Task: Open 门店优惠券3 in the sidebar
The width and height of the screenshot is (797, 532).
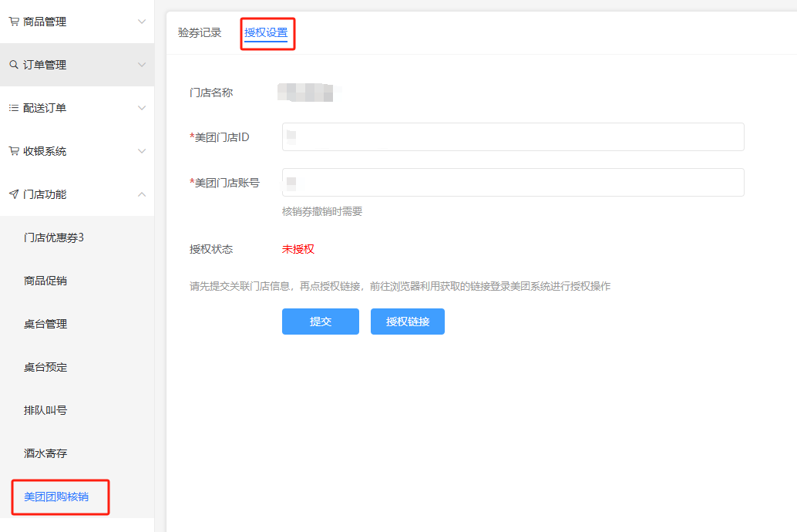Action: pyautogui.click(x=54, y=237)
